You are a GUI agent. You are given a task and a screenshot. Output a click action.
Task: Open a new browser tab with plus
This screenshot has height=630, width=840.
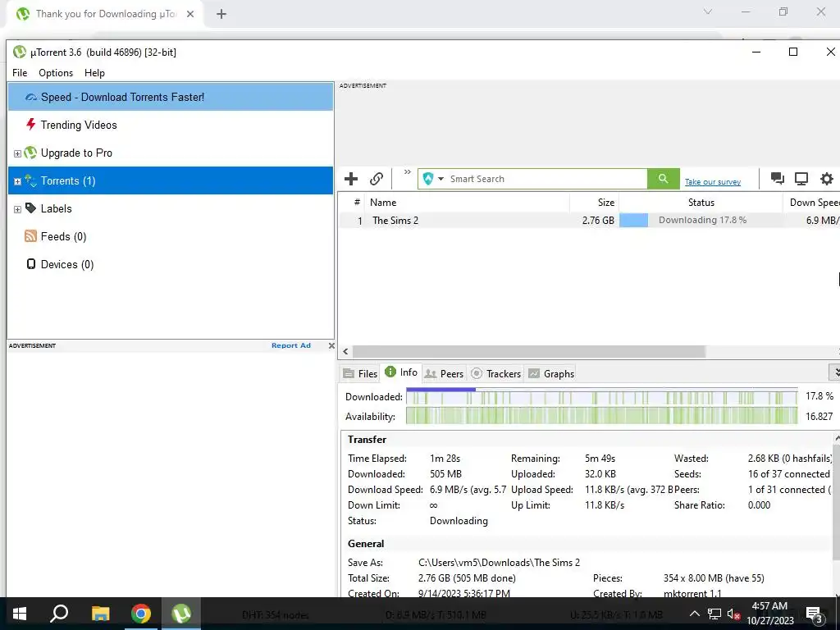[x=221, y=14]
